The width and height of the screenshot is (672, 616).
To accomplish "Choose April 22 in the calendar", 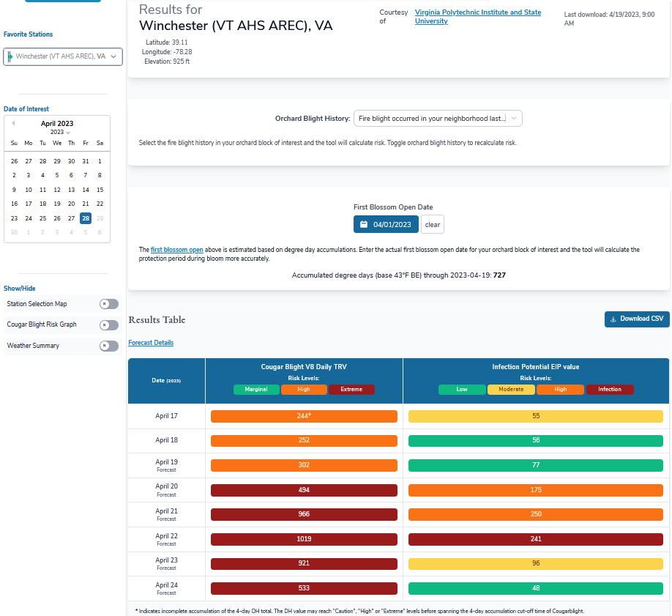I will 100,204.
